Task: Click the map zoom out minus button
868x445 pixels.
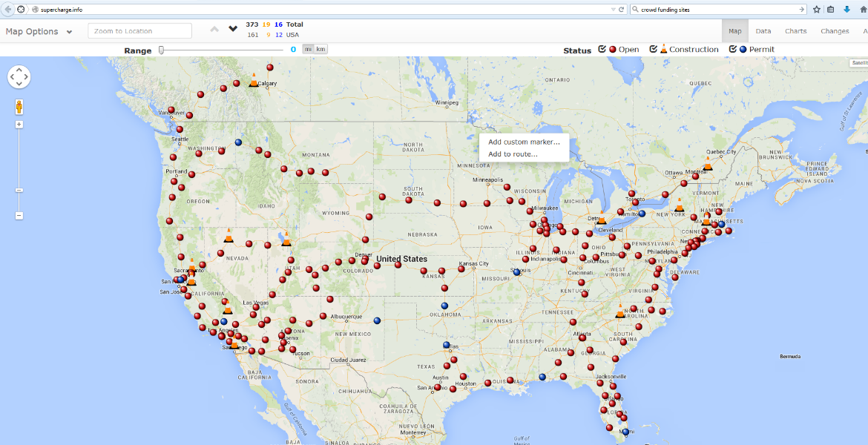Action: 19,216
